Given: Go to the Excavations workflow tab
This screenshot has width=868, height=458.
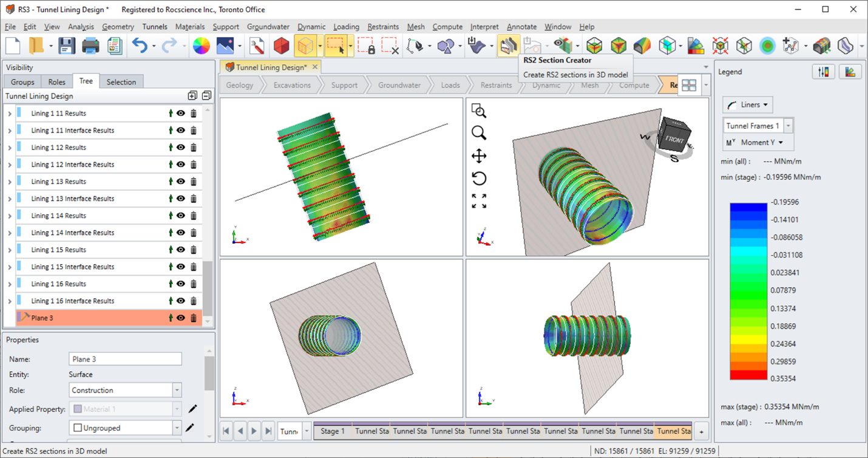Looking at the screenshot, I should click(x=292, y=85).
